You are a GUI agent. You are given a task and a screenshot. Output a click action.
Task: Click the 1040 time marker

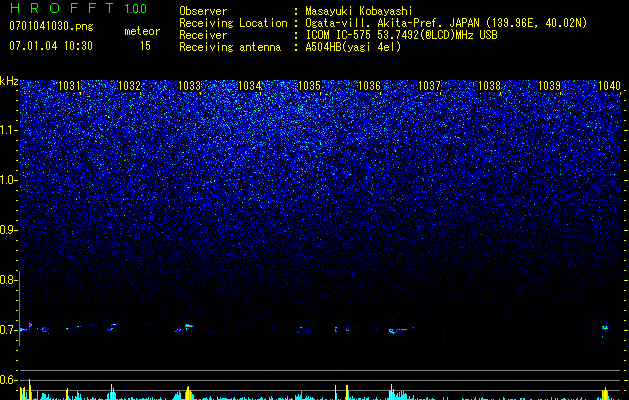609,86
